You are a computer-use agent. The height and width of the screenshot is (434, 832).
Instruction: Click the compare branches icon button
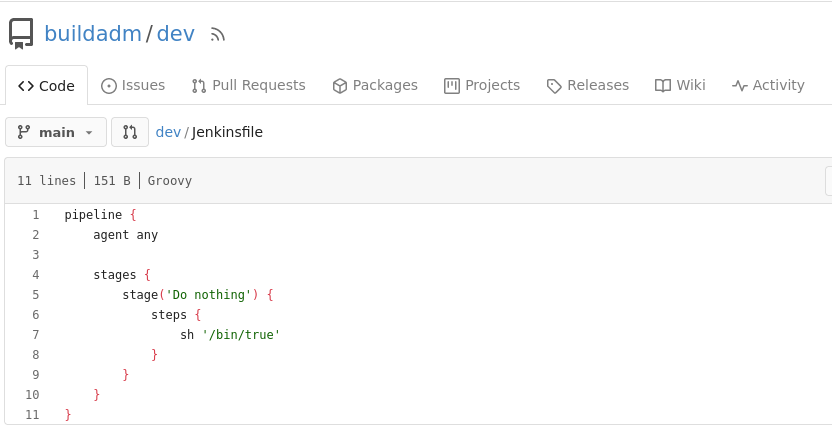(130, 132)
